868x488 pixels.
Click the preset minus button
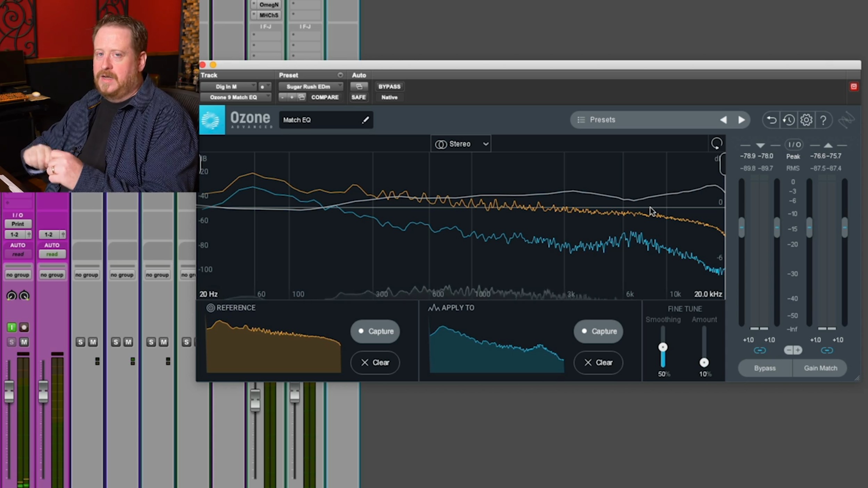[283, 97]
